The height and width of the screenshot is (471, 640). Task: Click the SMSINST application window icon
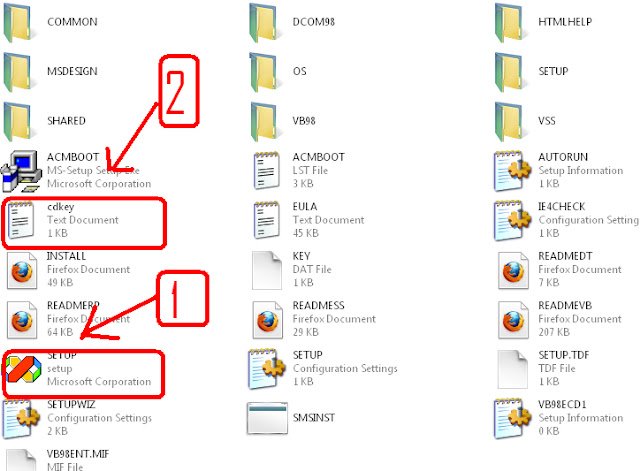(267, 418)
